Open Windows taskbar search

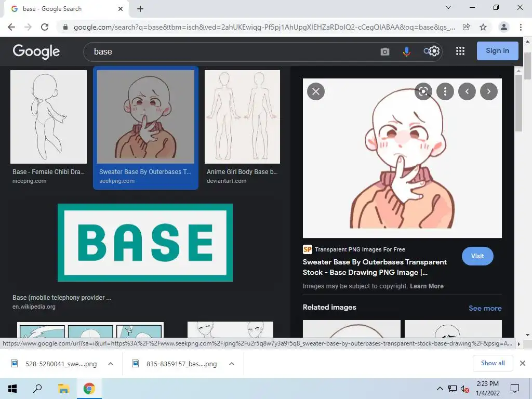[x=37, y=389]
